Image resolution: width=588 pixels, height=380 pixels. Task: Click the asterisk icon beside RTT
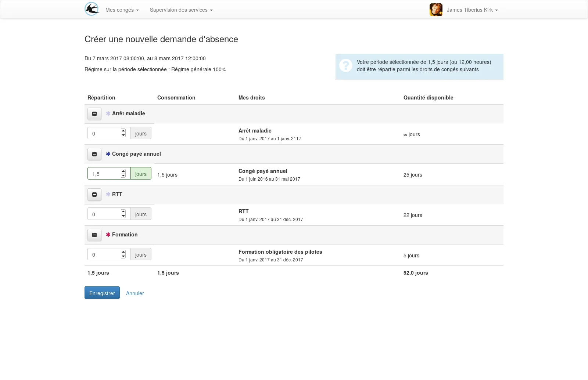108,194
